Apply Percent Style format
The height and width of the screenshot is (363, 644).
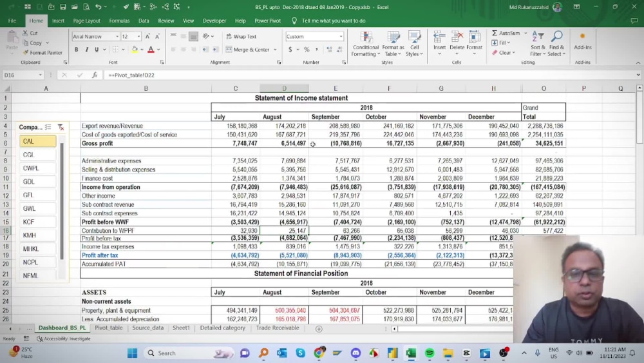click(307, 50)
